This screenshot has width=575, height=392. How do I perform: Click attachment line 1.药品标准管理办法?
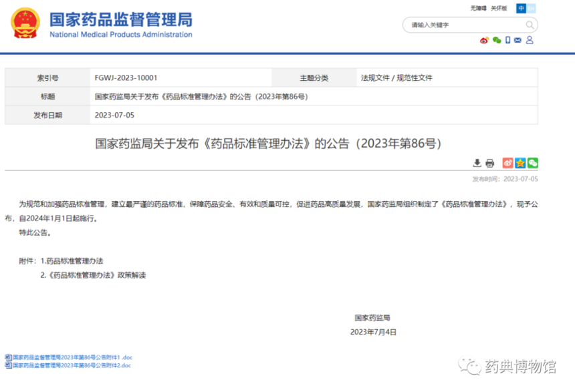tap(72, 261)
